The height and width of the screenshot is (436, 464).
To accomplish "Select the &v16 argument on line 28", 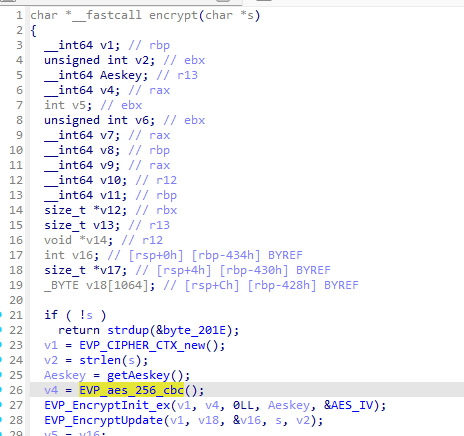I will (247, 420).
